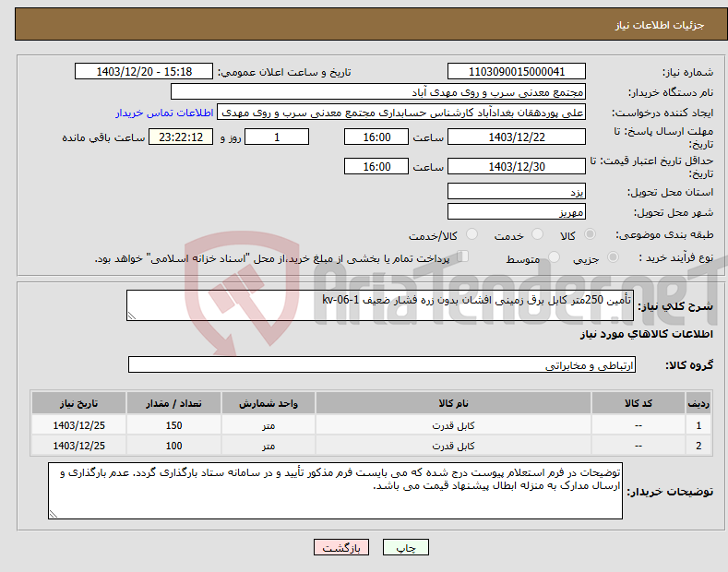
Task: Click row number 1 cell
Action: [x=698, y=425]
